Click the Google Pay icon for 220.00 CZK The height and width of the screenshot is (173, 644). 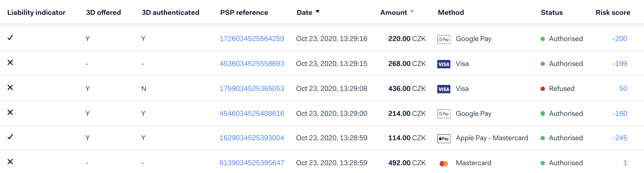click(444, 39)
